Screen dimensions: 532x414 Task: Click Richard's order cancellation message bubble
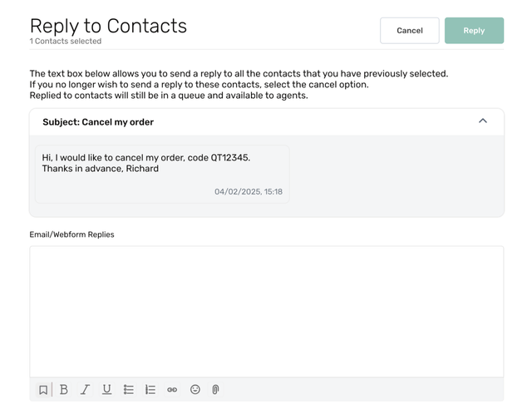pos(162,174)
